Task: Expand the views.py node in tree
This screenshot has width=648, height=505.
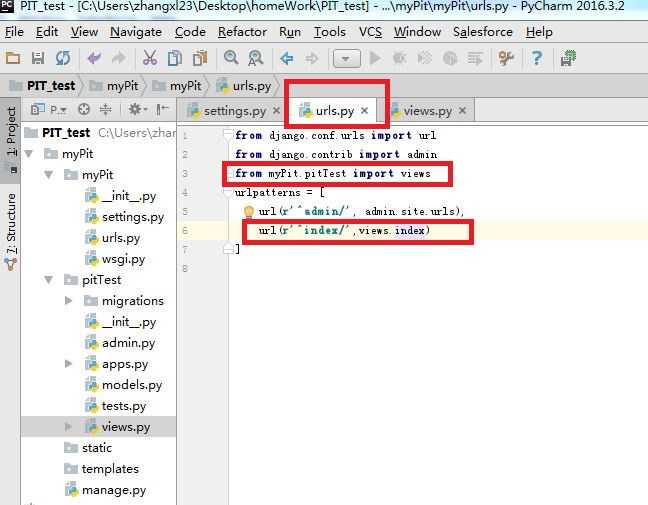Action: [x=69, y=426]
